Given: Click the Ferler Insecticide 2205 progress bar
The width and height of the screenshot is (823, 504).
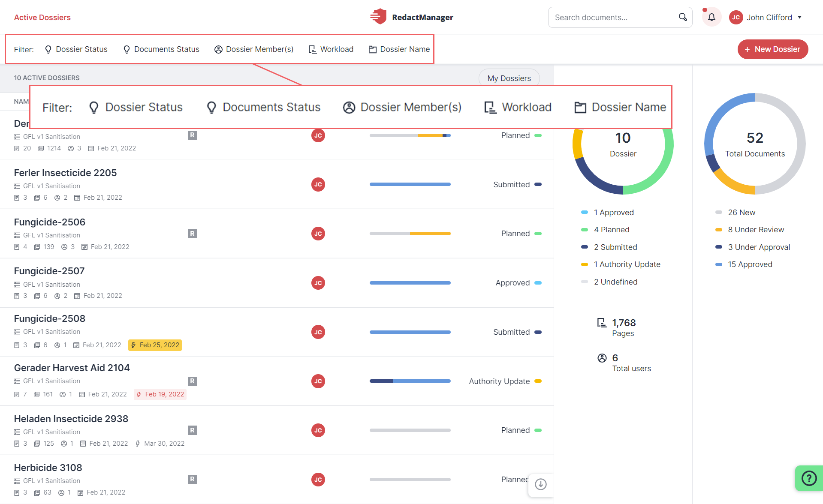Looking at the screenshot, I should 410,184.
